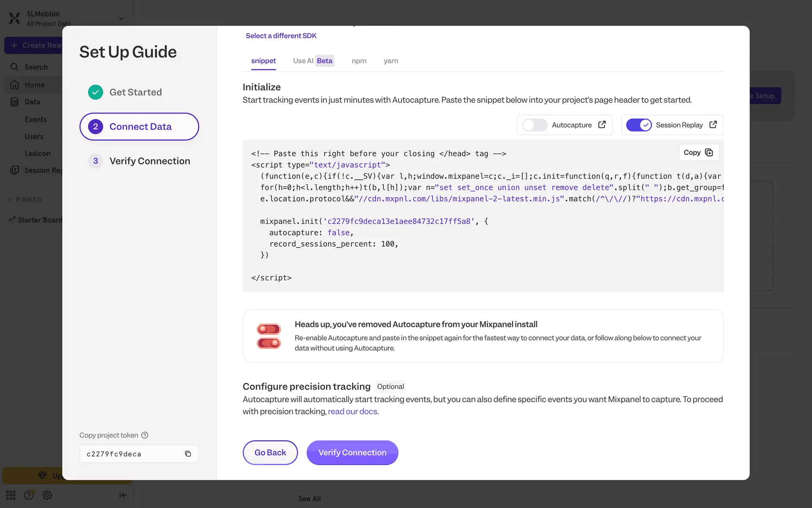812x508 pixels.
Task: Expand the SLMobbin project dropdown
Action: pyautogui.click(x=121, y=19)
